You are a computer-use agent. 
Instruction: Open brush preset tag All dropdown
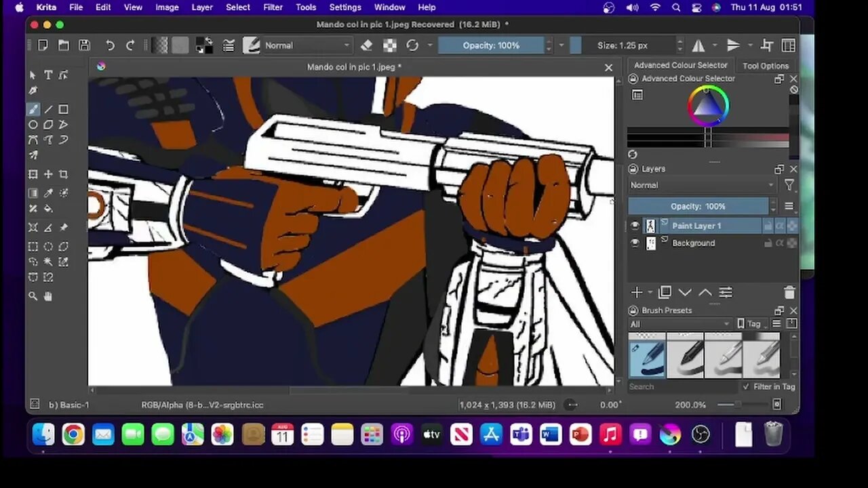pos(680,324)
